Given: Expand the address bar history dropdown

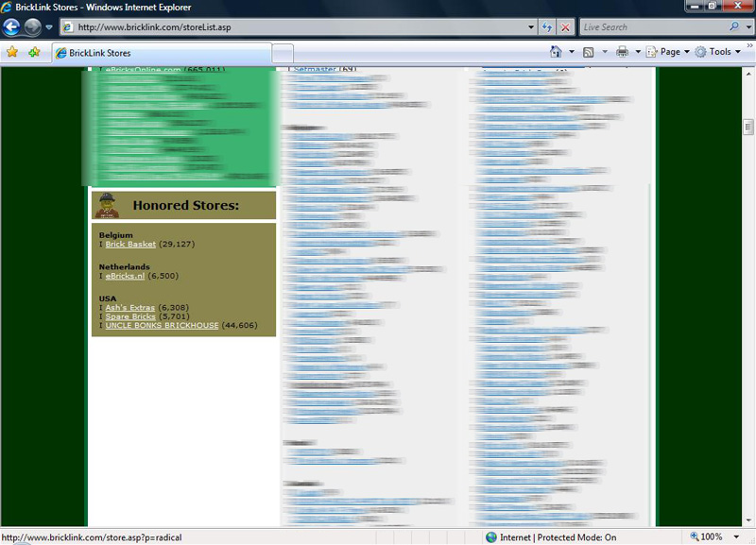Looking at the screenshot, I should [x=531, y=27].
